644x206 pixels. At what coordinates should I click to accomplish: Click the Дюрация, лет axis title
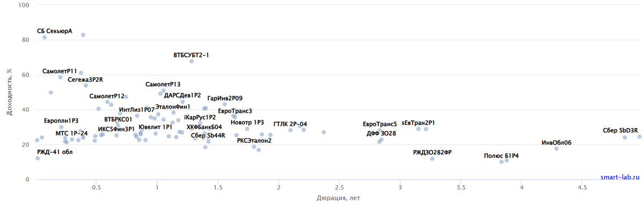click(x=338, y=198)
